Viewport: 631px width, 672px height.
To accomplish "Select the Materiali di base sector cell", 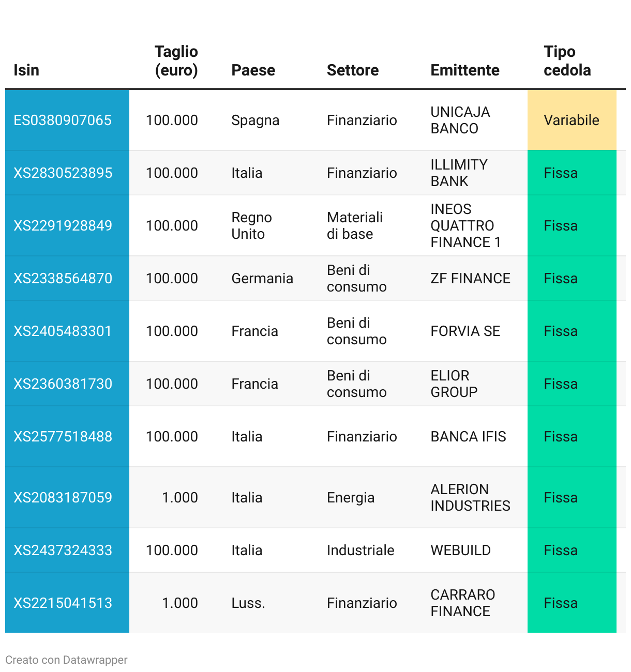I will (x=355, y=225).
